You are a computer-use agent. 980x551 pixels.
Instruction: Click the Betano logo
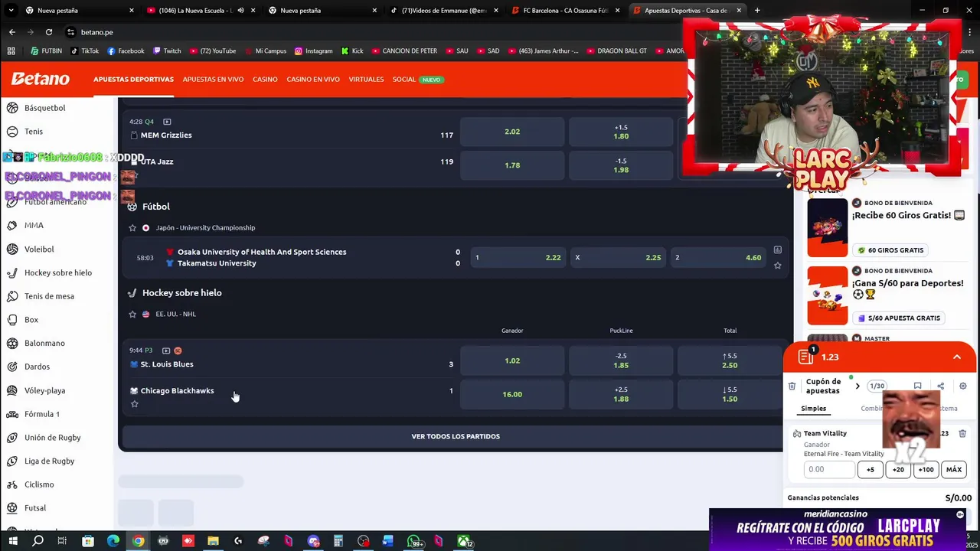[x=41, y=79]
